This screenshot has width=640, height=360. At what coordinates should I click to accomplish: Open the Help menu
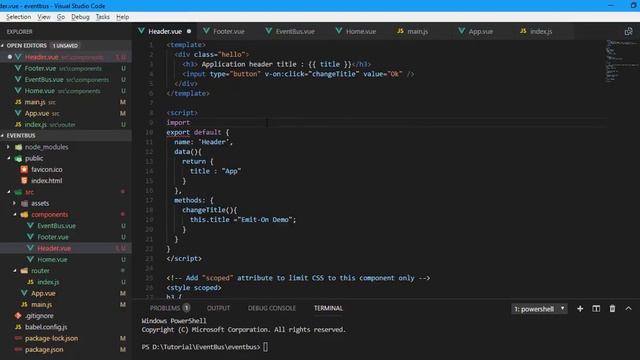pos(122,17)
